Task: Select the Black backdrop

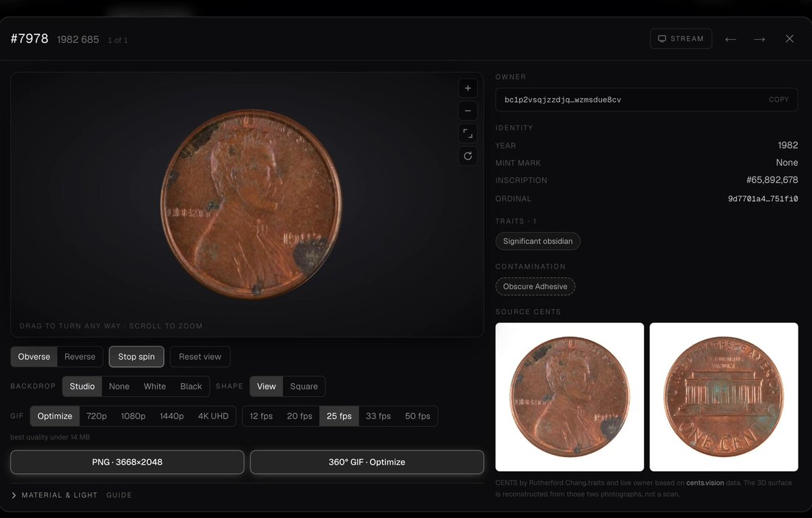Action: [x=191, y=386]
